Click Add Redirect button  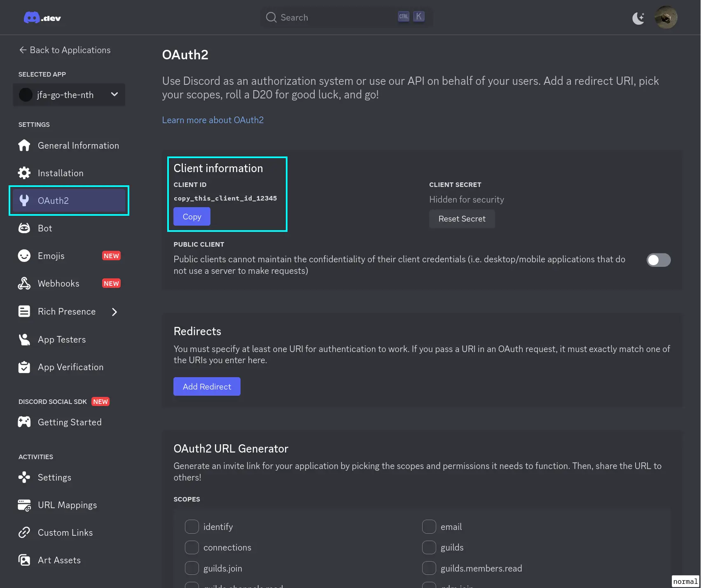[x=207, y=387]
